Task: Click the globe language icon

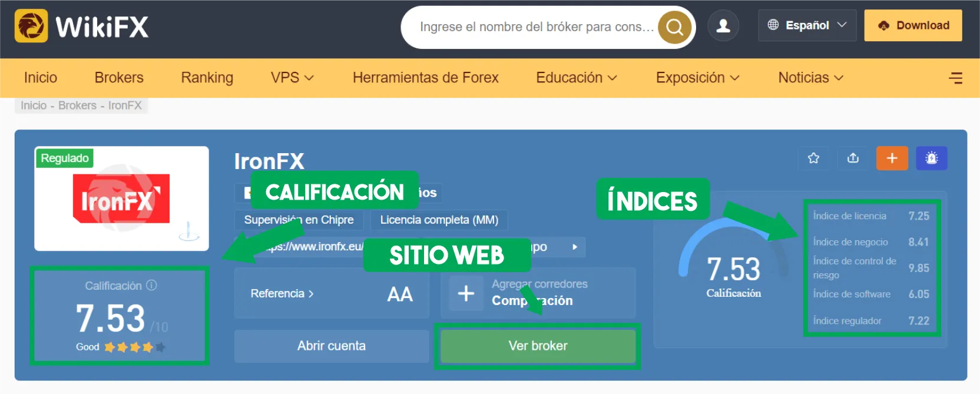Action: tap(773, 25)
